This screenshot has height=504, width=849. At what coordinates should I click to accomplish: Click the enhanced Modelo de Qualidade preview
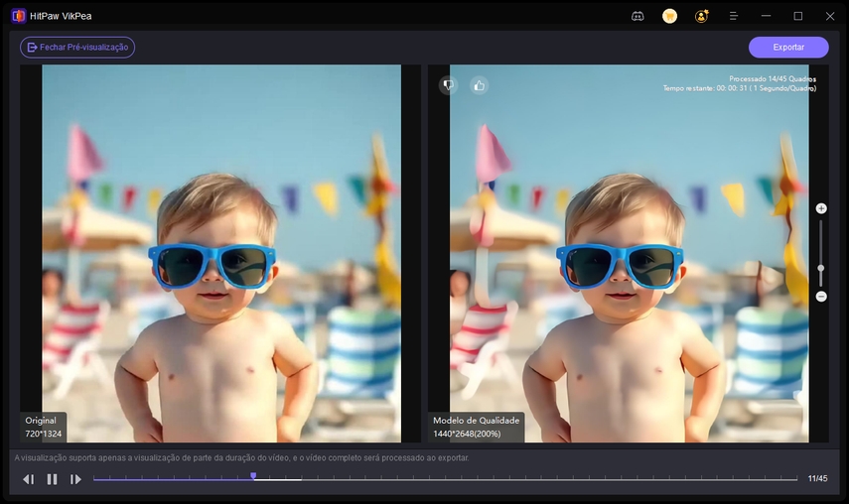pos(630,254)
